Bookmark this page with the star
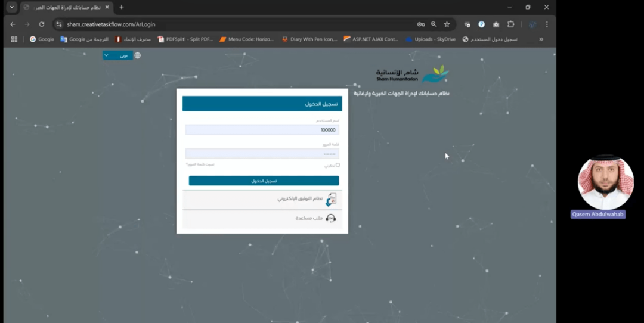Screen dimensions: 644x323 pos(447,24)
